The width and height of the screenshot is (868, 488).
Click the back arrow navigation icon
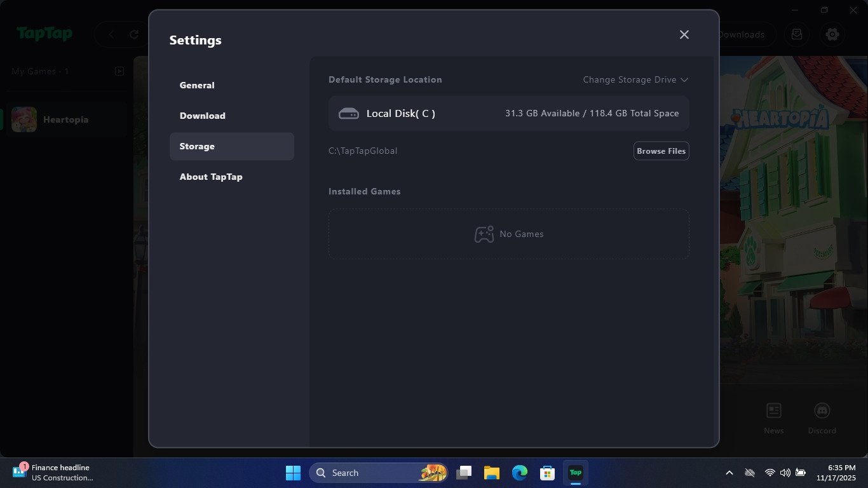(x=110, y=34)
